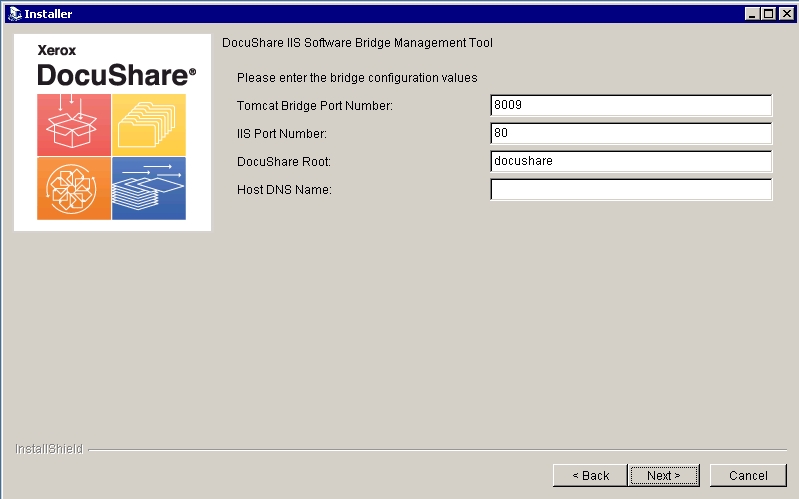Click 'DocuShare IIS Software Bridge Management Tool' heading
Image resolution: width=799 pixels, height=499 pixels.
click(x=357, y=43)
